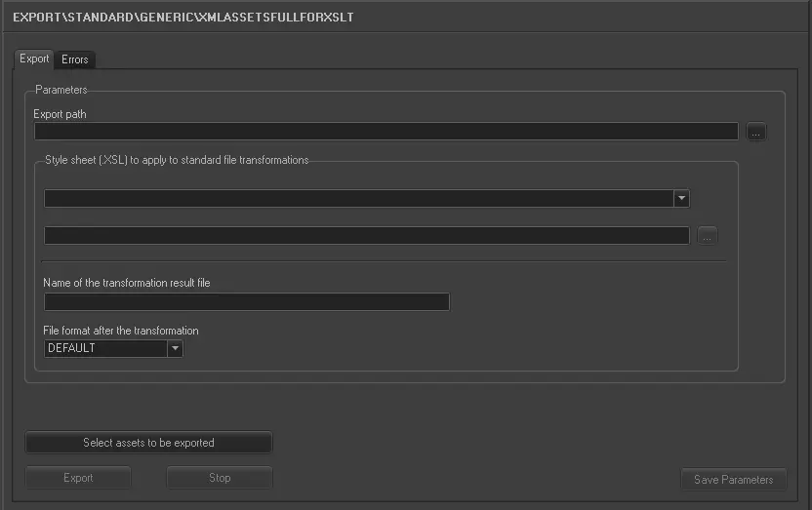Expand the style sheet dropdown arrow
This screenshot has width=812, height=510.
tap(681, 198)
